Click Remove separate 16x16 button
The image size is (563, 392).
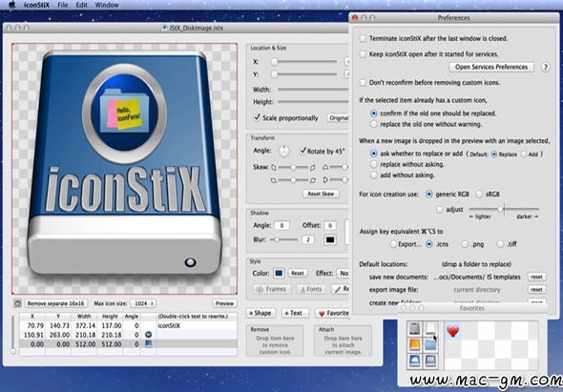point(56,303)
